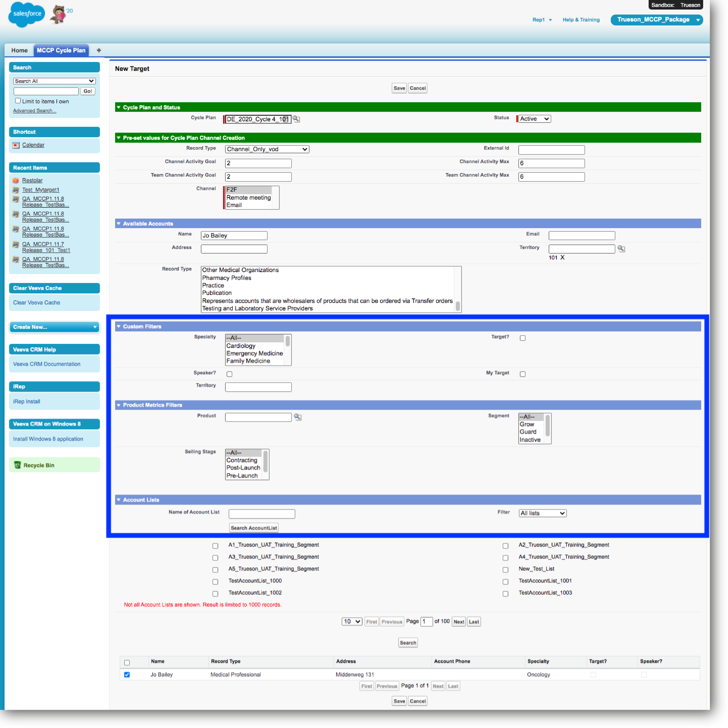
Task: Click the Name of Account List field
Action: tap(262, 514)
